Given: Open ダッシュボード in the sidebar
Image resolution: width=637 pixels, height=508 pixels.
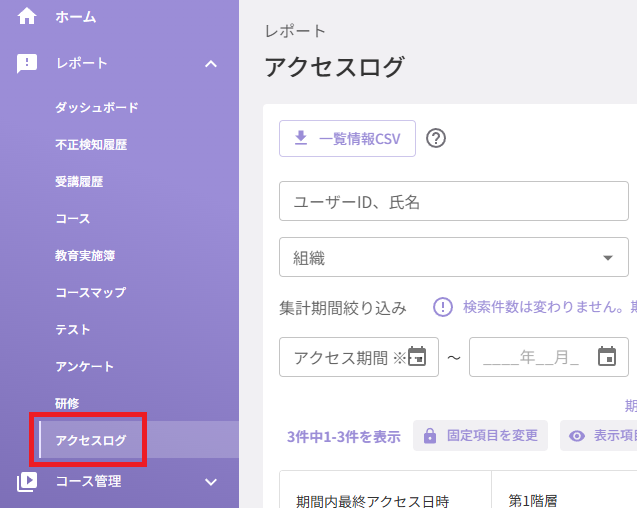Looking at the screenshot, I should coord(97,108).
